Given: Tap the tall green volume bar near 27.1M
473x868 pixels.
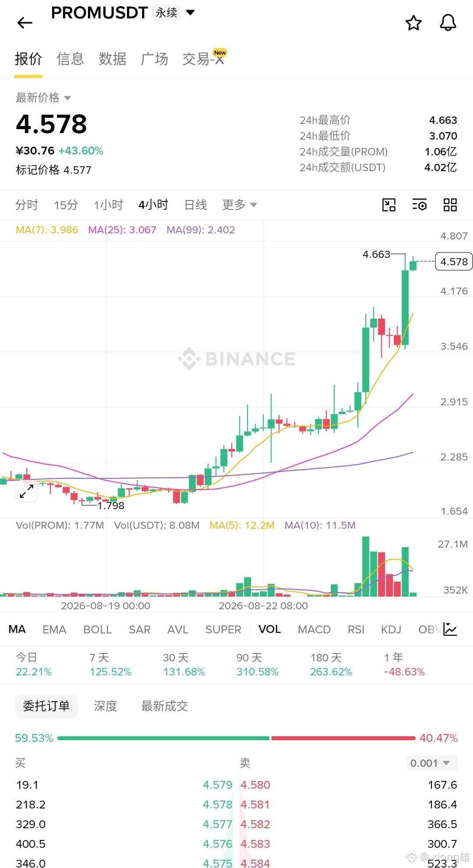Looking at the screenshot, I should click(366, 566).
